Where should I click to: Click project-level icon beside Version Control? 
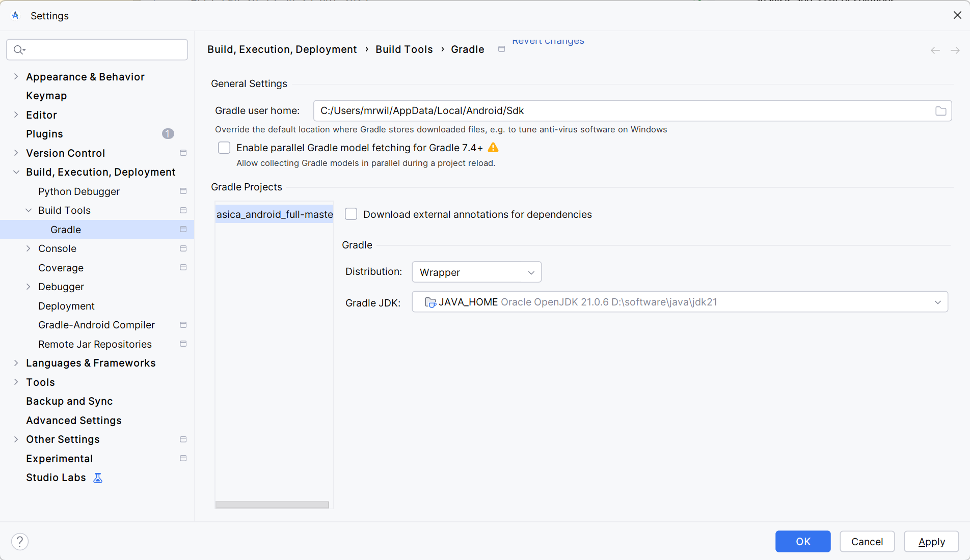(183, 153)
